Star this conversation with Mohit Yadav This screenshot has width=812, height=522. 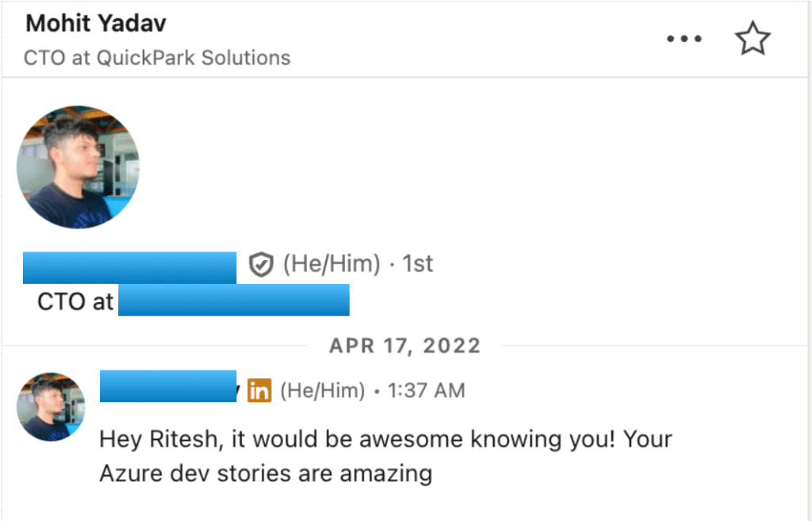click(752, 39)
